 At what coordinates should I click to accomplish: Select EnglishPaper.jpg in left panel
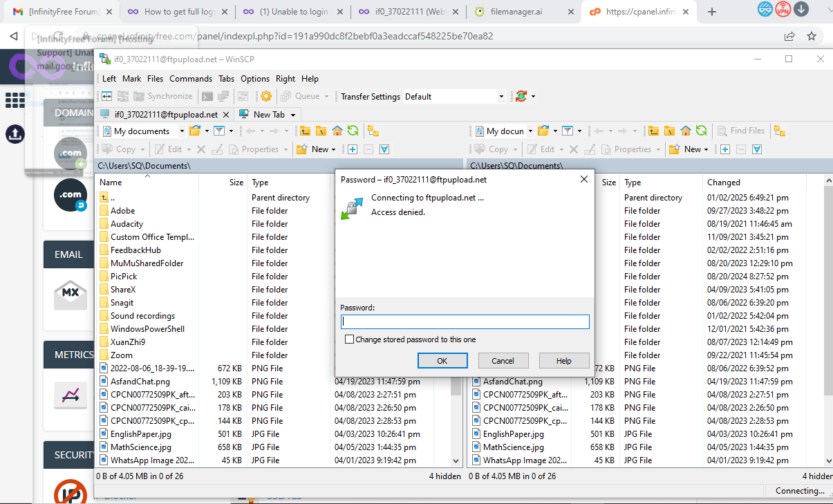tap(141, 433)
